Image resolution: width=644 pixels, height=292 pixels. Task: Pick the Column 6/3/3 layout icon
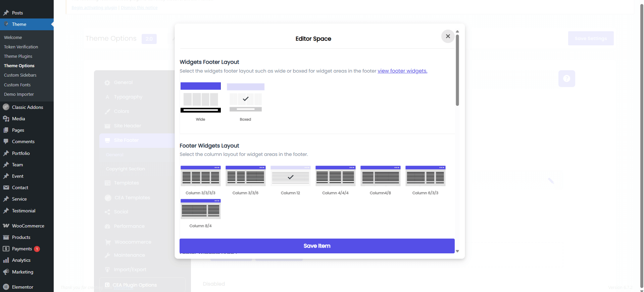point(425,176)
